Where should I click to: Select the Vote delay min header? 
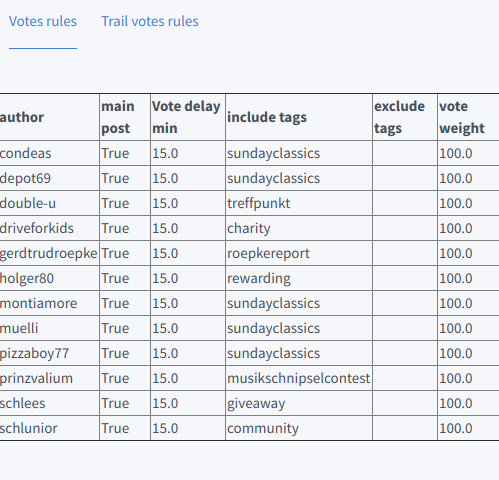point(188,117)
